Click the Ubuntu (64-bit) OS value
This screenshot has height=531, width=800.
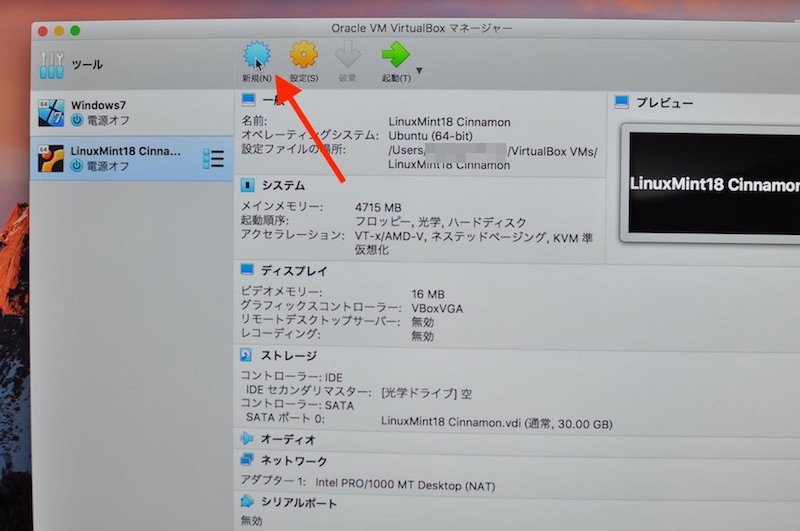[431, 136]
